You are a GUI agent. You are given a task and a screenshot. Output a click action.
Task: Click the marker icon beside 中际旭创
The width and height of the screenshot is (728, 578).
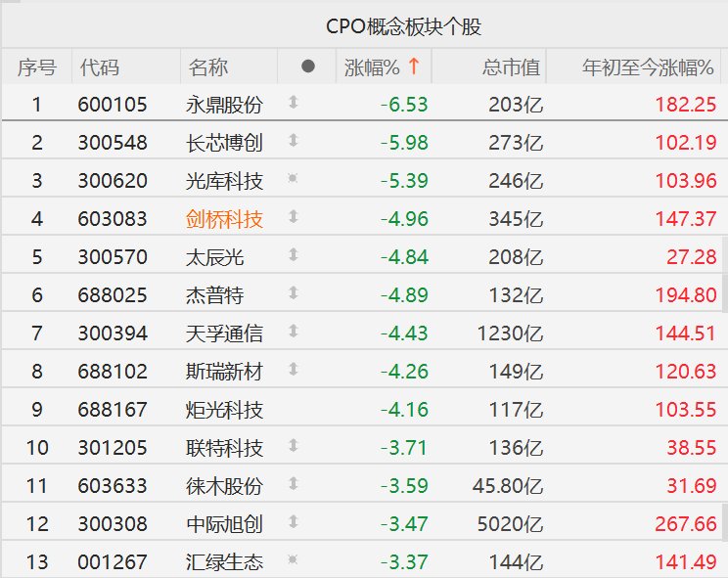coord(293,523)
